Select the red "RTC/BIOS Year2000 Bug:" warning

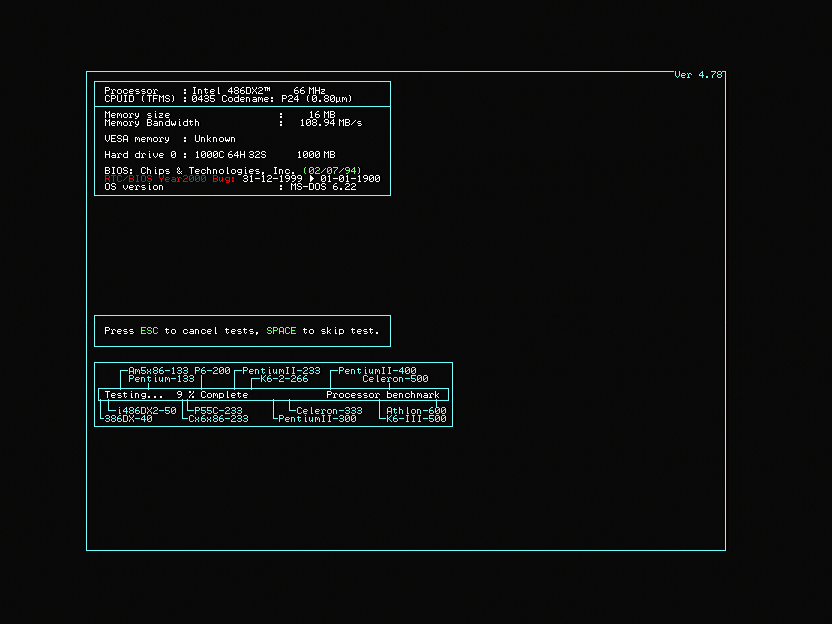tap(170, 178)
